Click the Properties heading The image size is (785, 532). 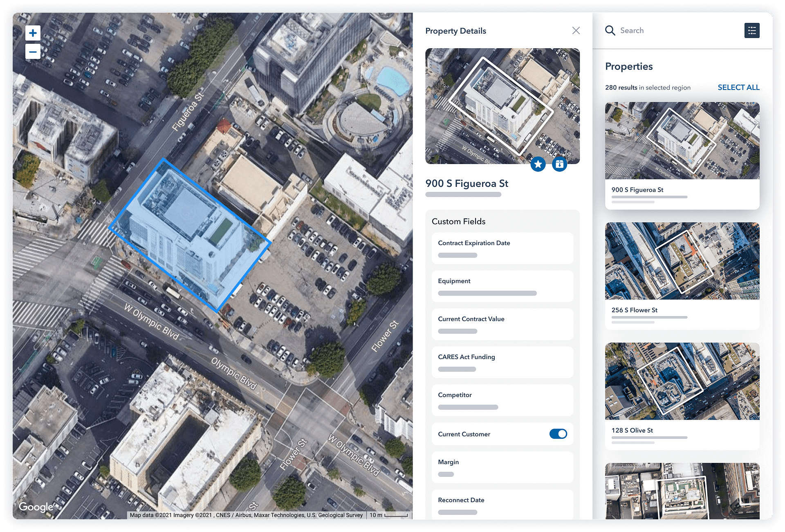[629, 66]
